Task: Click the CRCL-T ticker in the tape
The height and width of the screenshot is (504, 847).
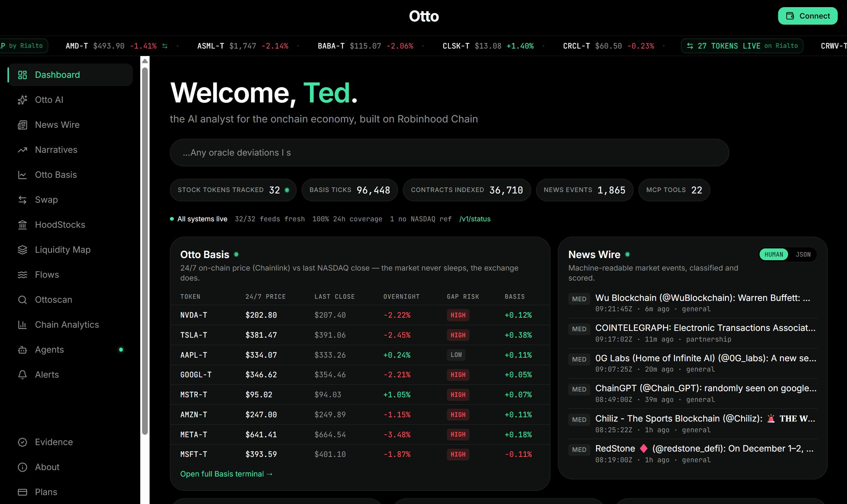Action: [609, 46]
